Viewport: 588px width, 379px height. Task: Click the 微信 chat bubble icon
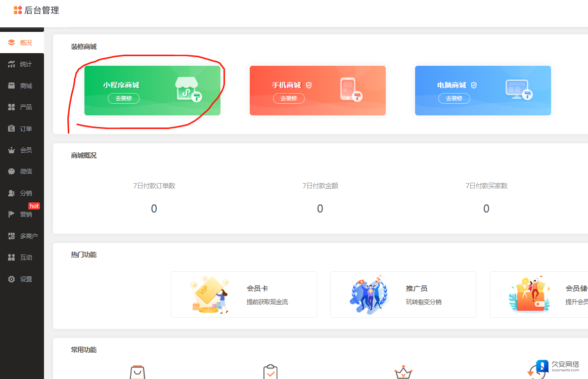11,171
